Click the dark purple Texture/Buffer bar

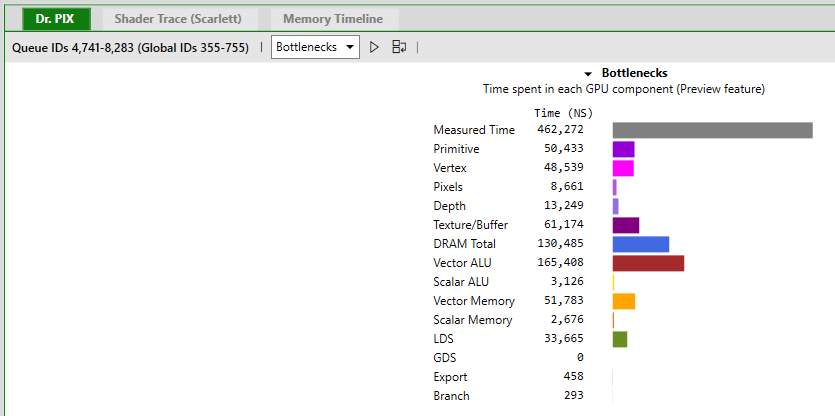[626, 225]
